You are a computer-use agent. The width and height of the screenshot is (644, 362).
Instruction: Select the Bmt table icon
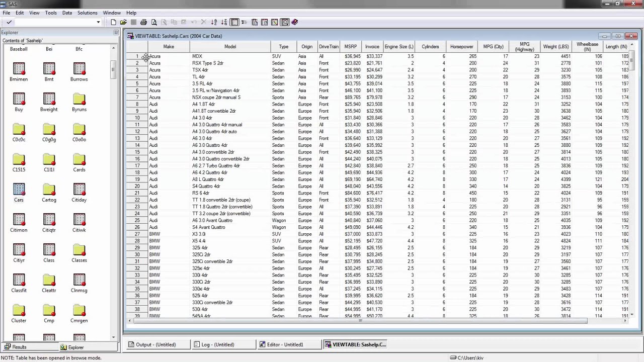pos(49,69)
